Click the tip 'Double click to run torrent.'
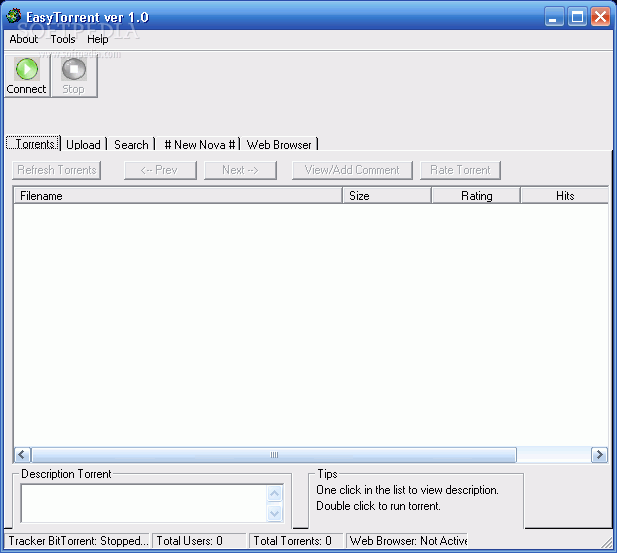This screenshot has height=553, width=617. [378, 506]
